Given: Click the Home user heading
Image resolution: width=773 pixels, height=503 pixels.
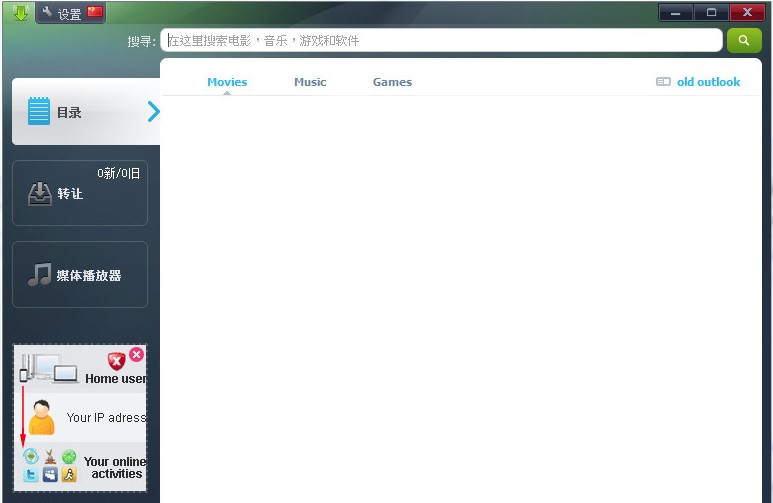Looking at the screenshot, I should (116, 379).
